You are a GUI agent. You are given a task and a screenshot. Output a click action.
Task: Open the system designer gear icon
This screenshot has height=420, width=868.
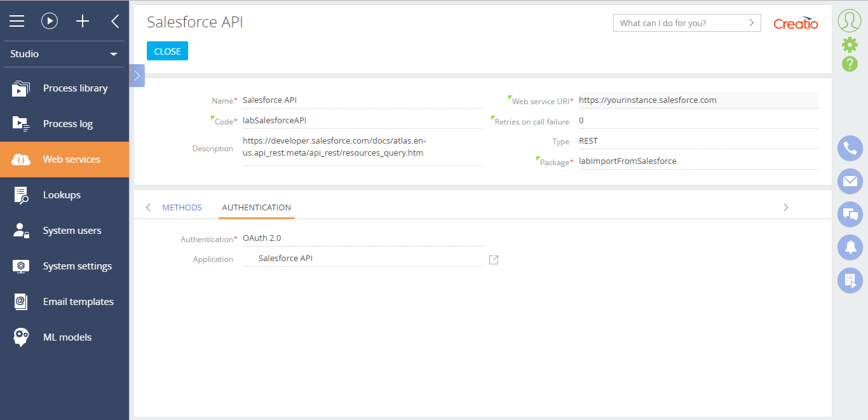850,44
